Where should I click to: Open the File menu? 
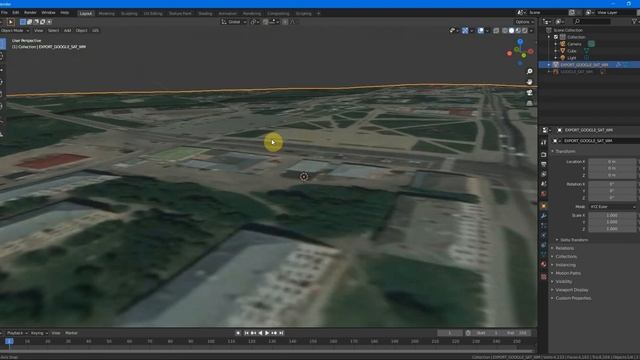coord(4,13)
